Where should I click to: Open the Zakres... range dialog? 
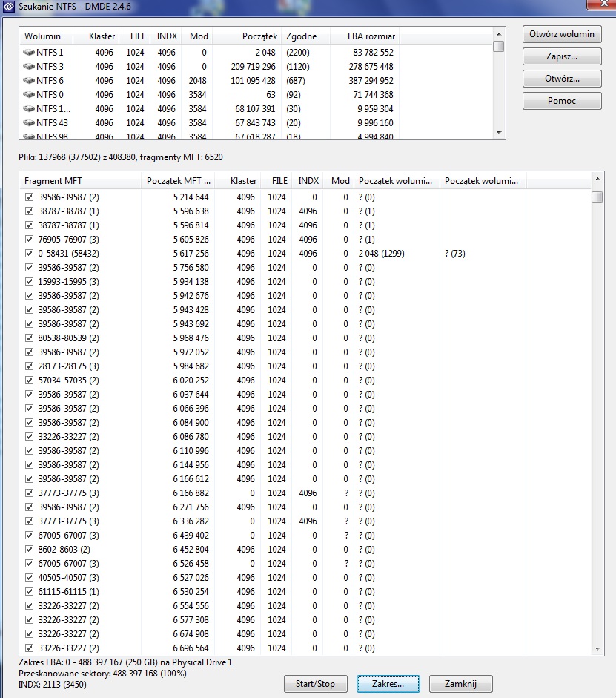(x=388, y=684)
